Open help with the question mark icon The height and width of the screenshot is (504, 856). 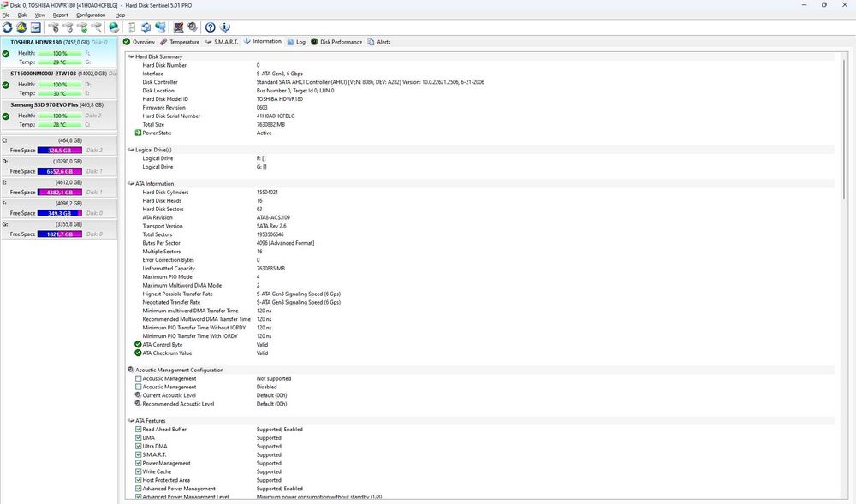click(211, 27)
